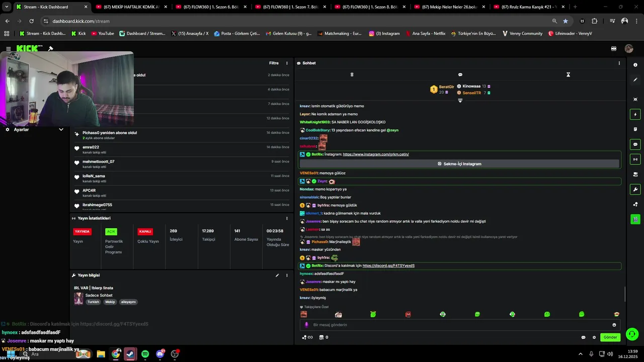Screen dimensions: 644x362
Task: Switch to Rrulz Karma Karışık #21 tab
Action: pyautogui.click(x=528, y=7)
